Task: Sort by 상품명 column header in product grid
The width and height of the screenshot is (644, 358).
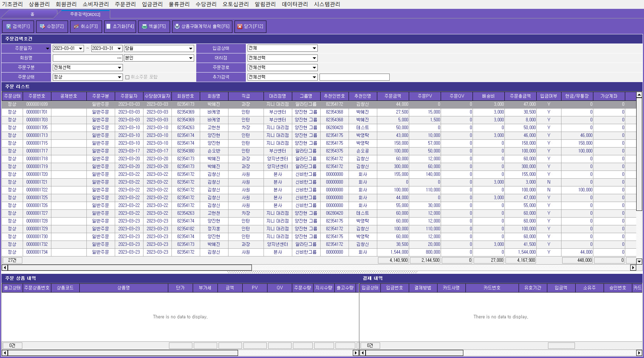Action: 124,288
